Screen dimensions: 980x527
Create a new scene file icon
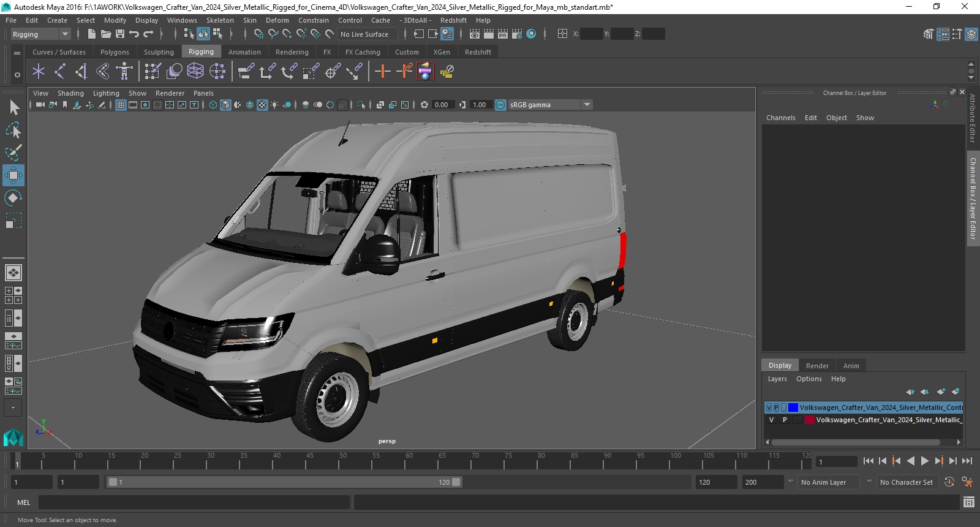[92, 34]
